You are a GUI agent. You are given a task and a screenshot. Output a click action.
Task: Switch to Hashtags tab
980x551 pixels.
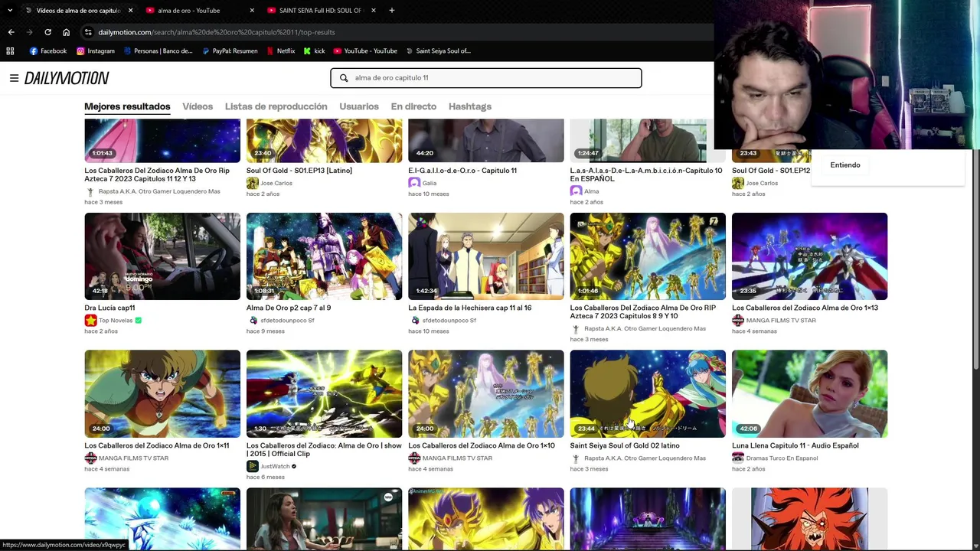[x=470, y=106]
